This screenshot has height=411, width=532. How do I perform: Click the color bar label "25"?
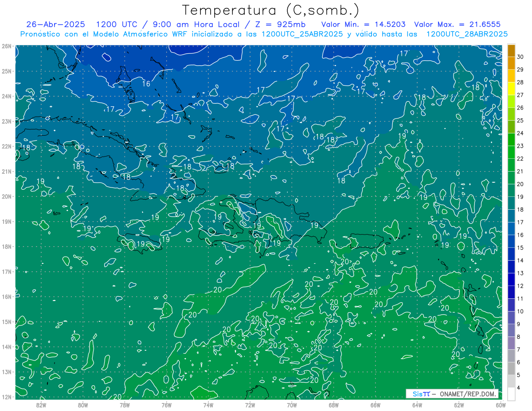click(520, 120)
